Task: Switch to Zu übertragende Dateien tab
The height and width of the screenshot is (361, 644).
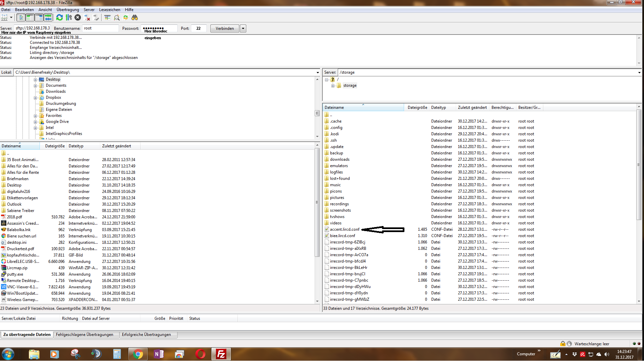Action: 27,335
